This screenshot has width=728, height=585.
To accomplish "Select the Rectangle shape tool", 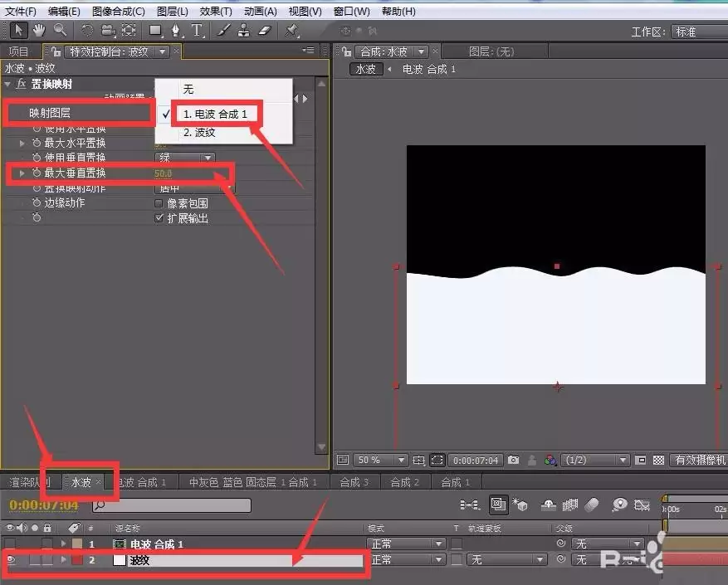I will pyautogui.click(x=155, y=31).
